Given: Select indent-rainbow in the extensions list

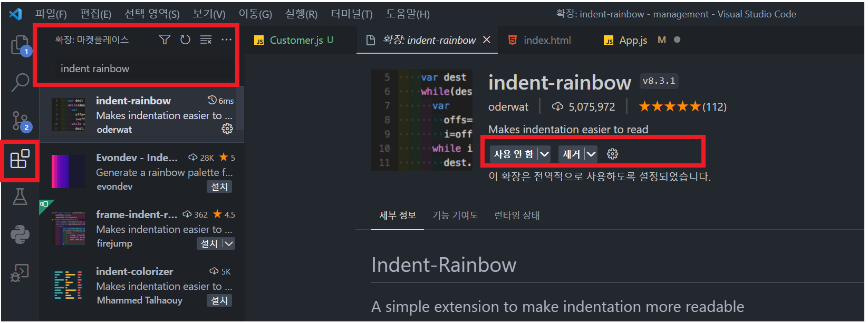Looking at the screenshot, I should tap(141, 115).
